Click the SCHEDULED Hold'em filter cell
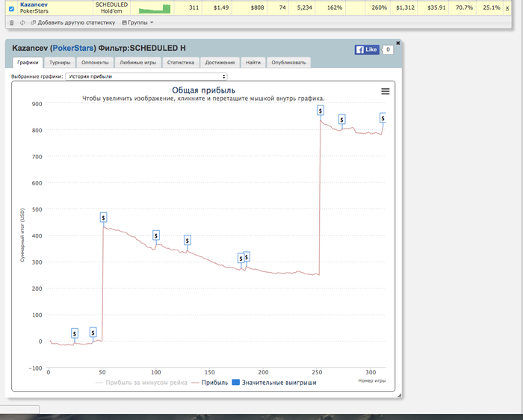 click(x=111, y=7)
